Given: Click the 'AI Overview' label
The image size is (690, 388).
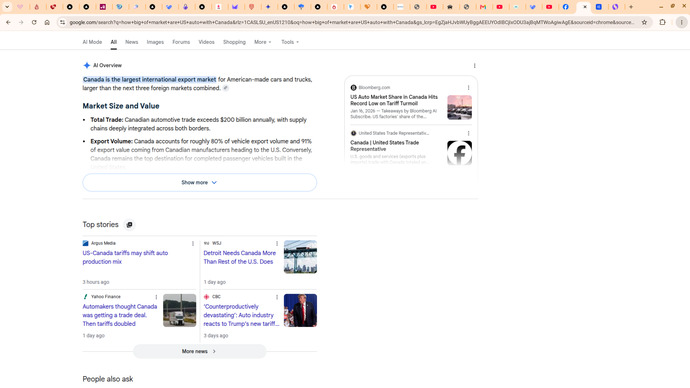Looking at the screenshot, I should coord(107,65).
